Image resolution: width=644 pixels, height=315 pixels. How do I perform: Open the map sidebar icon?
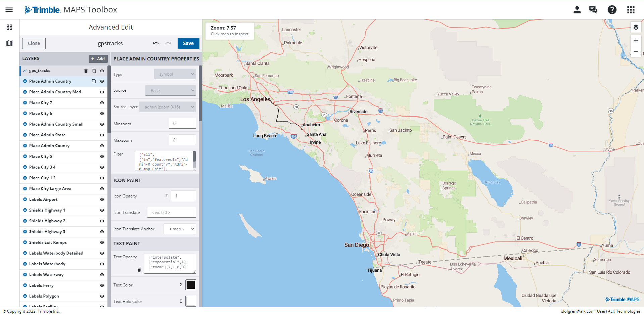[x=9, y=43]
